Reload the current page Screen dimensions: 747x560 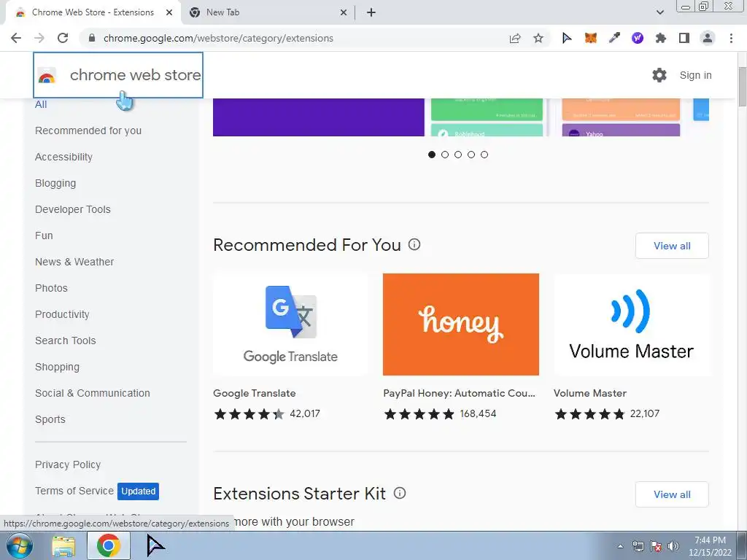[63, 38]
